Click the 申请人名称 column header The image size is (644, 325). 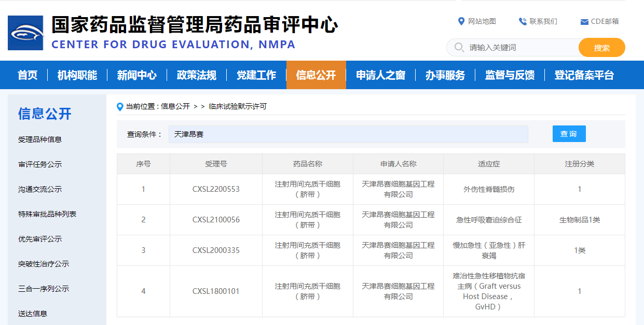pyautogui.click(x=398, y=164)
